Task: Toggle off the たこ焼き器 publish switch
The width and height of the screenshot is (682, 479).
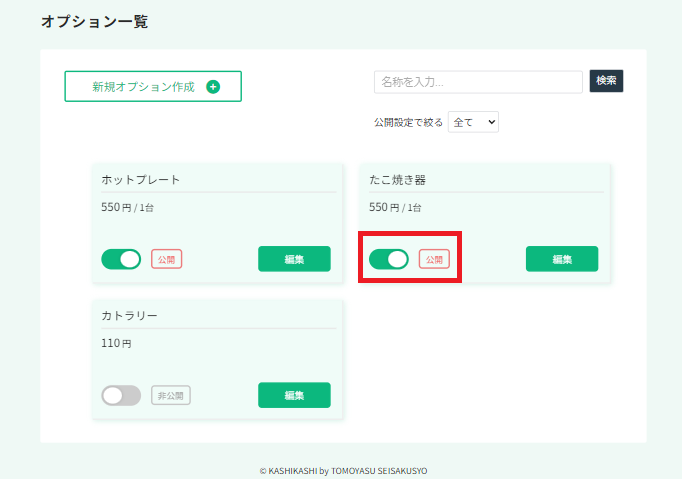Action: pyautogui.click(x=389, y=259)
